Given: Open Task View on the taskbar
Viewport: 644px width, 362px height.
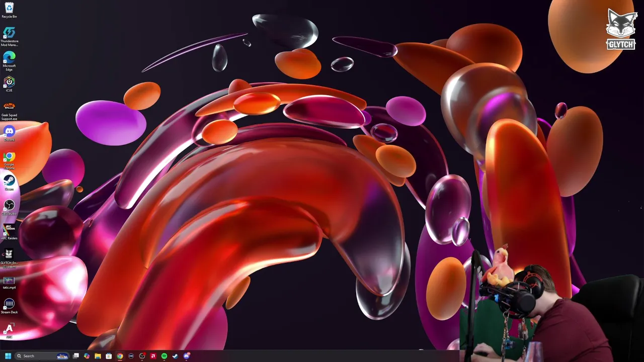Looking at the screenshot, I should point(75,356).
